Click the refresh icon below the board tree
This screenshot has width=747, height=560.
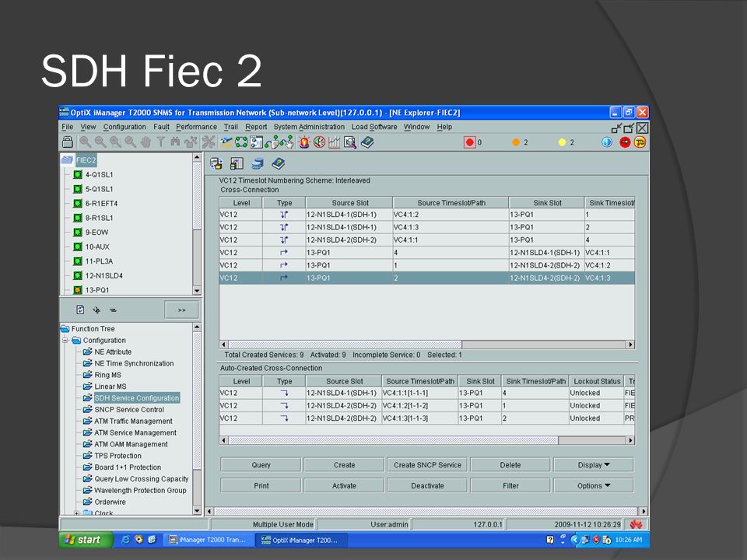coord(80,310)
